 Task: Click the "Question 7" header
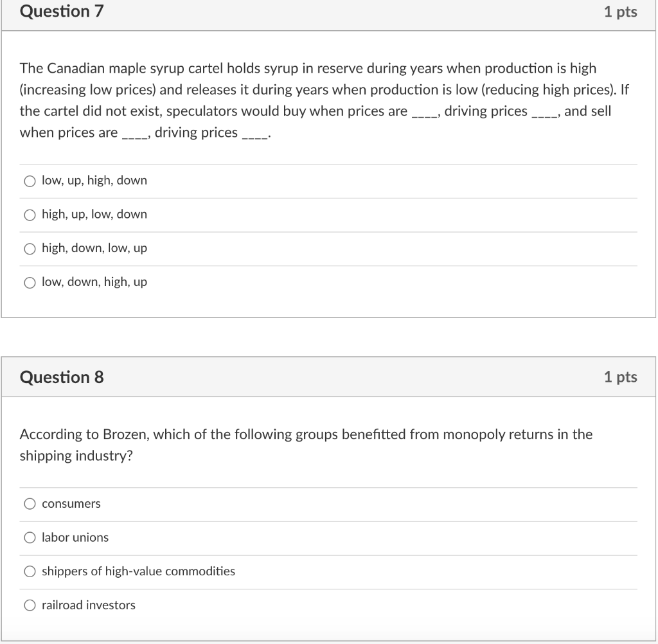point(62,12)
